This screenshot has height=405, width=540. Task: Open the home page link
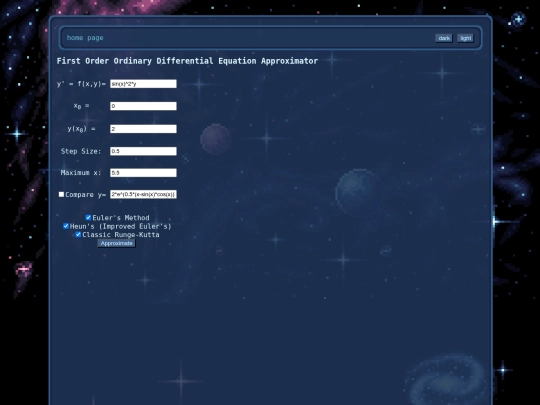tap(85, 38)
